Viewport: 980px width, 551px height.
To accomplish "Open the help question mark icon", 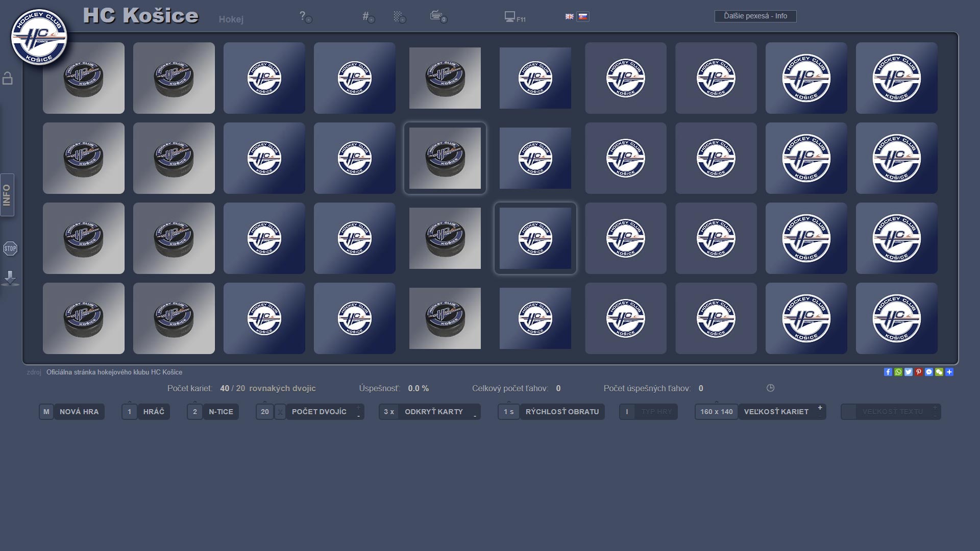I will click(x=305, y=17).
